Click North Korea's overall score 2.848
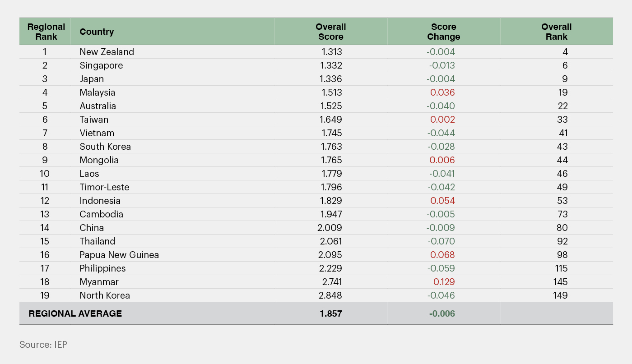 tap(330, 295)
